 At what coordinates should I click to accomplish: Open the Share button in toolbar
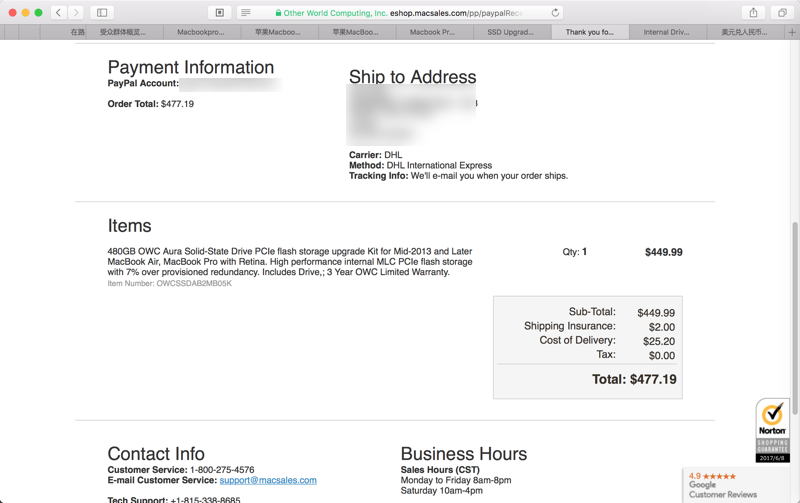(753, 13)
